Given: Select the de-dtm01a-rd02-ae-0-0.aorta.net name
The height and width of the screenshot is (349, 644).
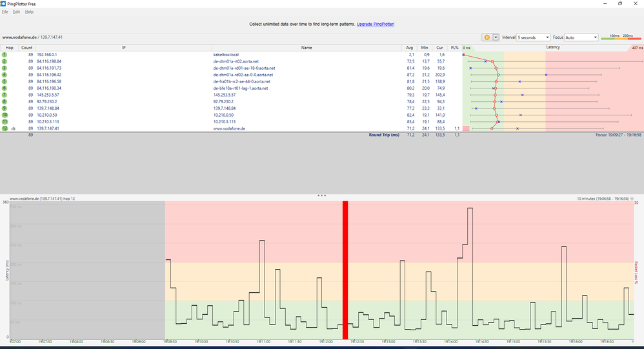Looking at the screenshot, I should (x=243, y=75).
